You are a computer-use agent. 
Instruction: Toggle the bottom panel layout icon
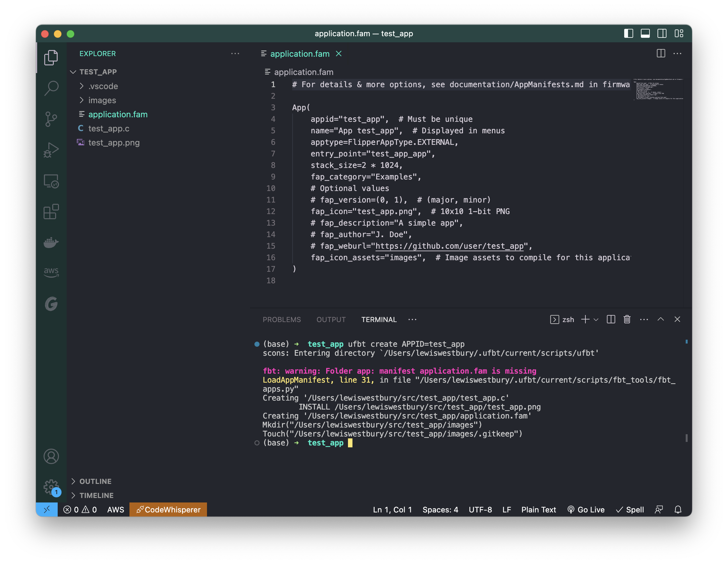[x=645, y=34]
